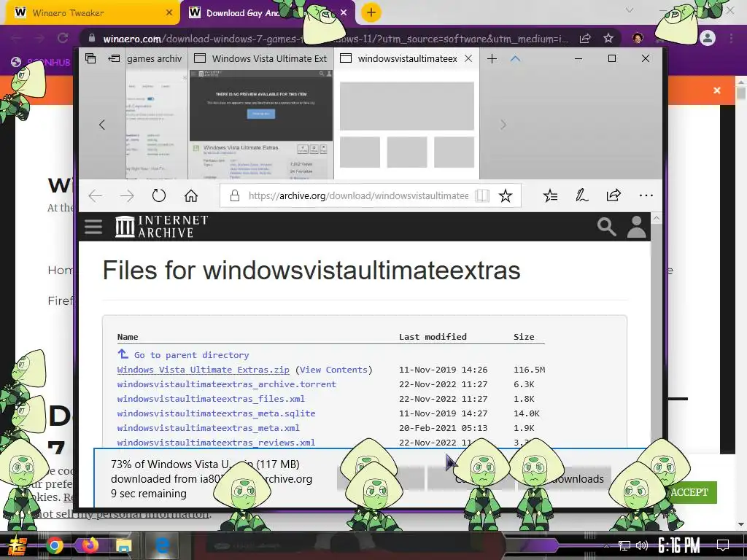The width and height of the screenshot is (747, 560).
Task: Go to parent directory link
Action: pyautogui.click(x=191, y=355)
